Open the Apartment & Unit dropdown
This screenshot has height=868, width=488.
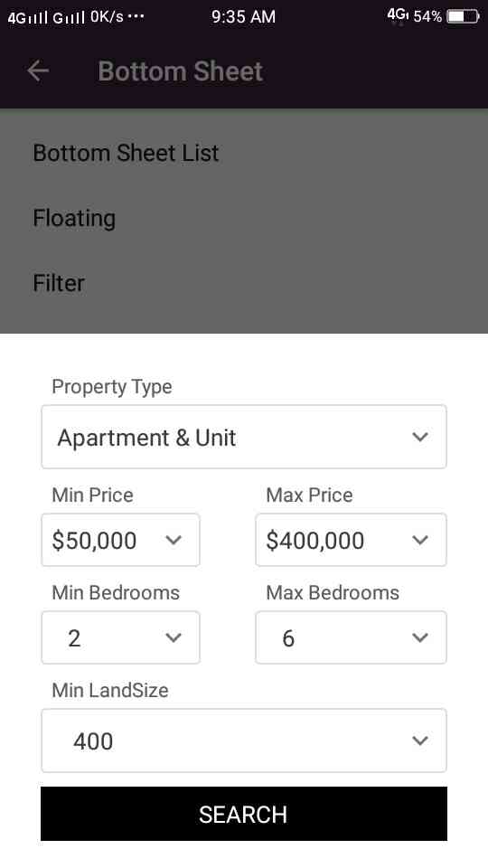[244, 437]
